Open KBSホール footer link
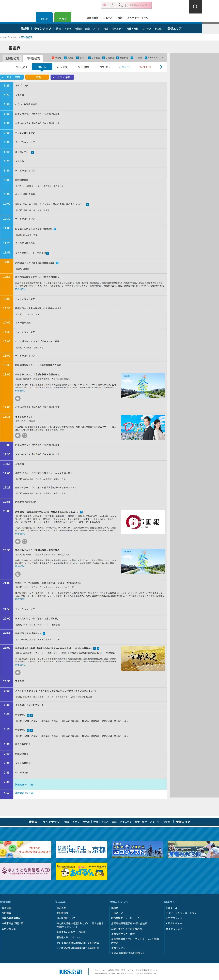This screenshot has width=219, height=980. (171, 907)
